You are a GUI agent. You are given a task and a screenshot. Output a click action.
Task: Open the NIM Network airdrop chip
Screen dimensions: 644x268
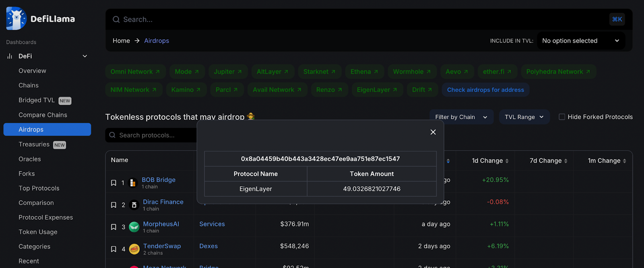(134, 90)
